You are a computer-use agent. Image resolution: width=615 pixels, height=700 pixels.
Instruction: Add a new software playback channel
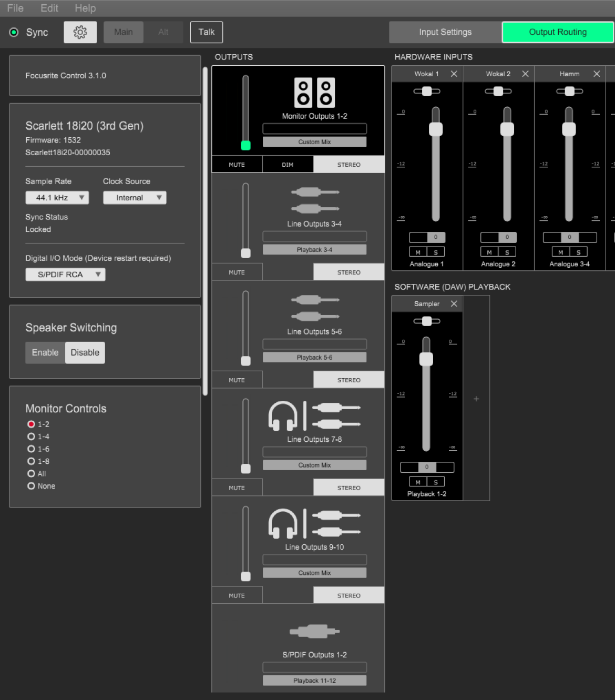tap(476, 399)
